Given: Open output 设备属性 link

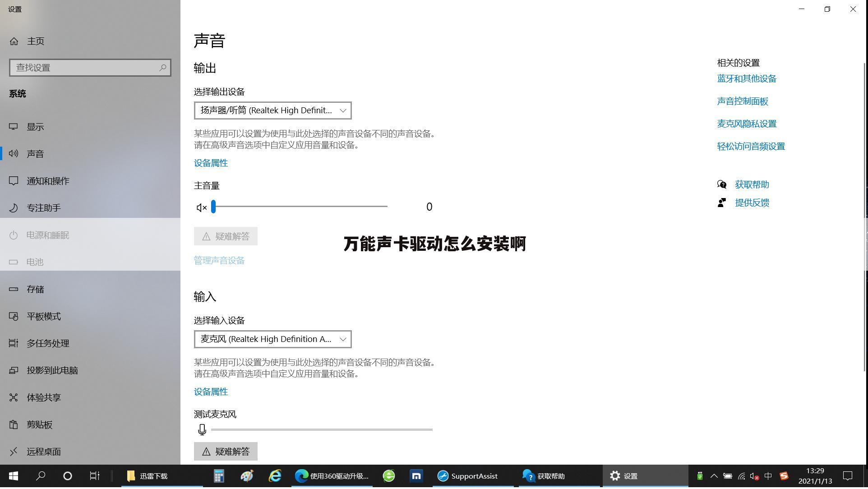Looking at the screenshot, I should tap(211, 163).
